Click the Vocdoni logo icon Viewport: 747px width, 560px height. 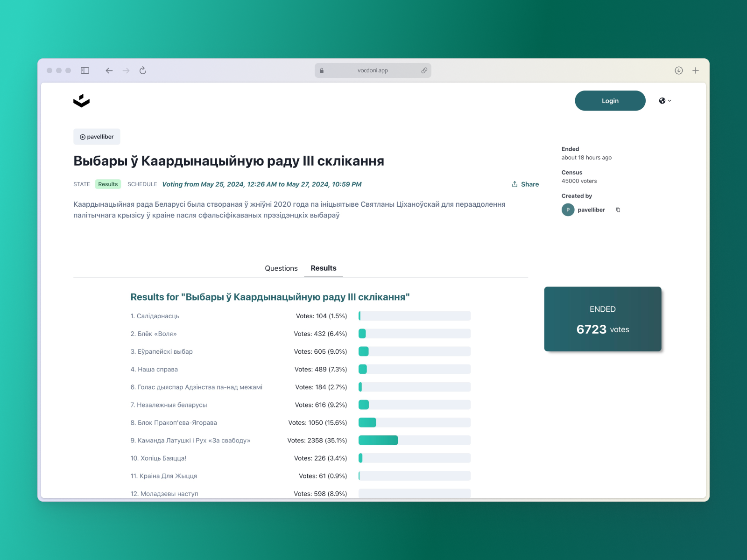click(x=81, y=101)
